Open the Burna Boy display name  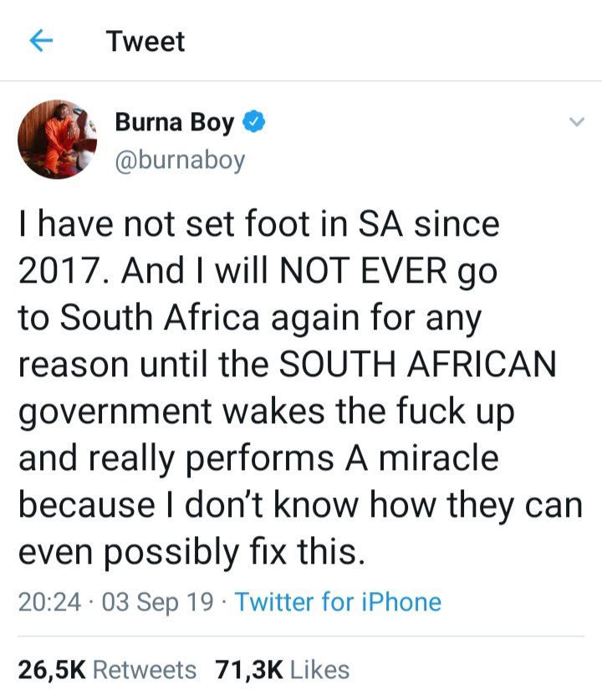(174, 124)
